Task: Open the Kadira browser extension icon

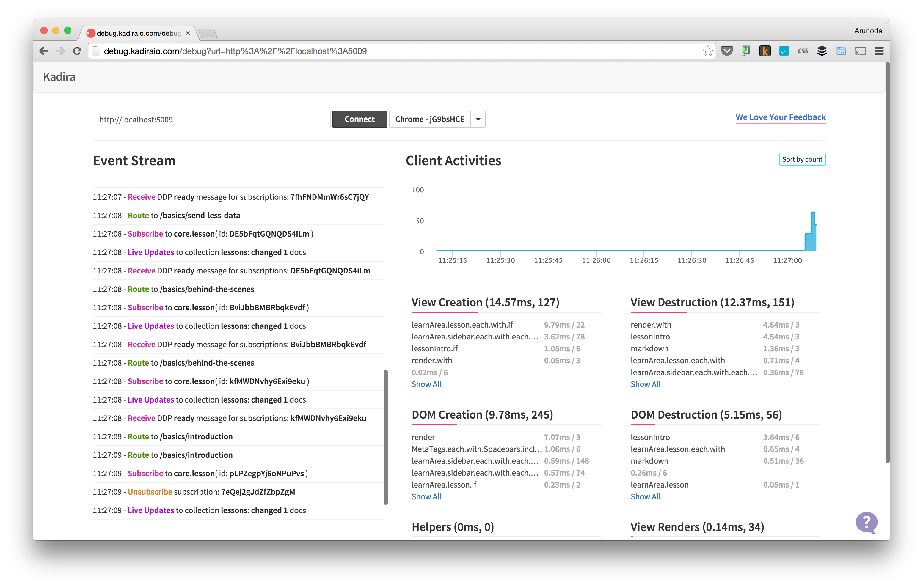Action: tap(765, 50)
